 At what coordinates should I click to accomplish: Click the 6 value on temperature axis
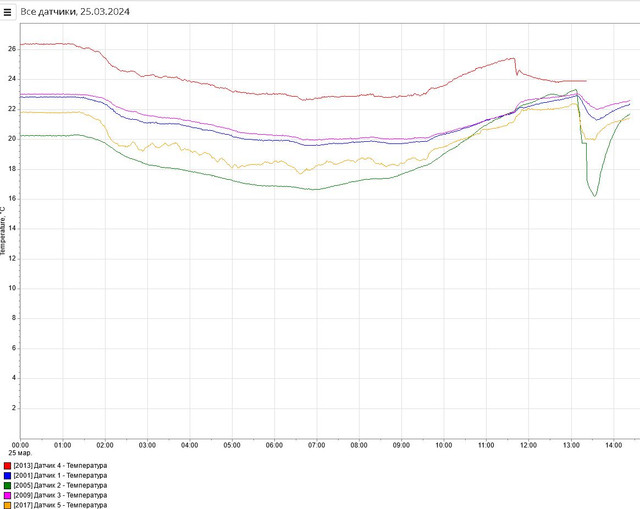14,348
